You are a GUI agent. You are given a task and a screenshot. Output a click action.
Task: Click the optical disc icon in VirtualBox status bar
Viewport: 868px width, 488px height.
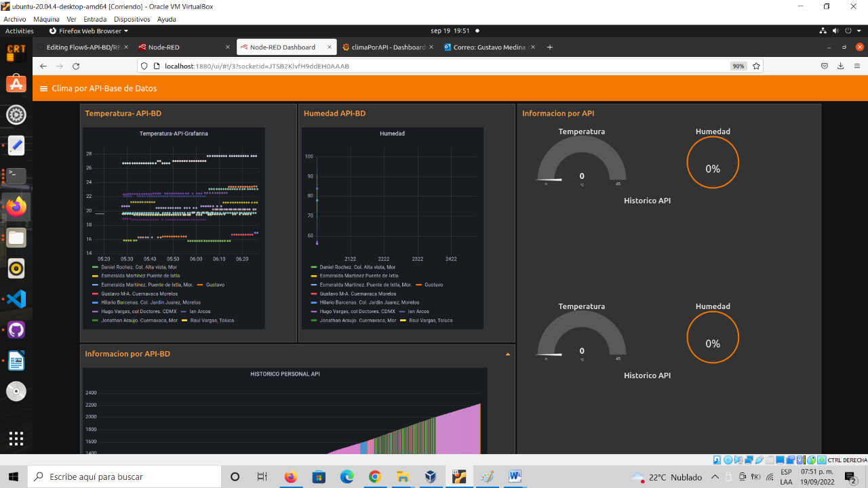click(x=727, y=459)
